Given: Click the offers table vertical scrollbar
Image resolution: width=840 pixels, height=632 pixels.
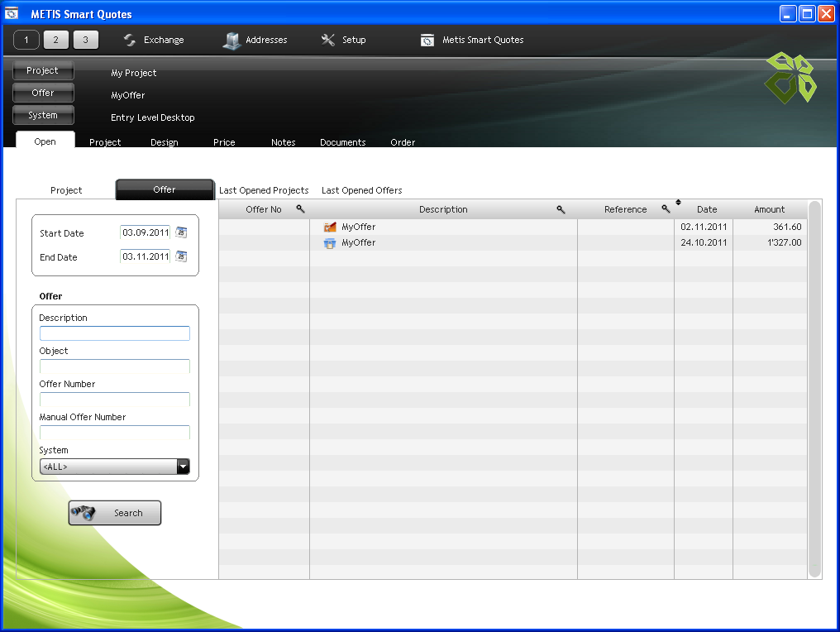Looking at the screenshot, I should 815,389.
